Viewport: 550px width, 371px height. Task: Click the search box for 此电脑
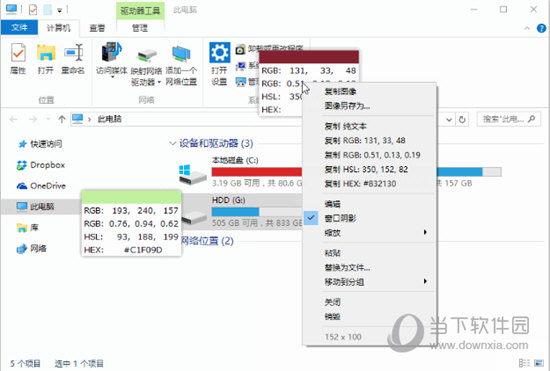pos(508,119)
